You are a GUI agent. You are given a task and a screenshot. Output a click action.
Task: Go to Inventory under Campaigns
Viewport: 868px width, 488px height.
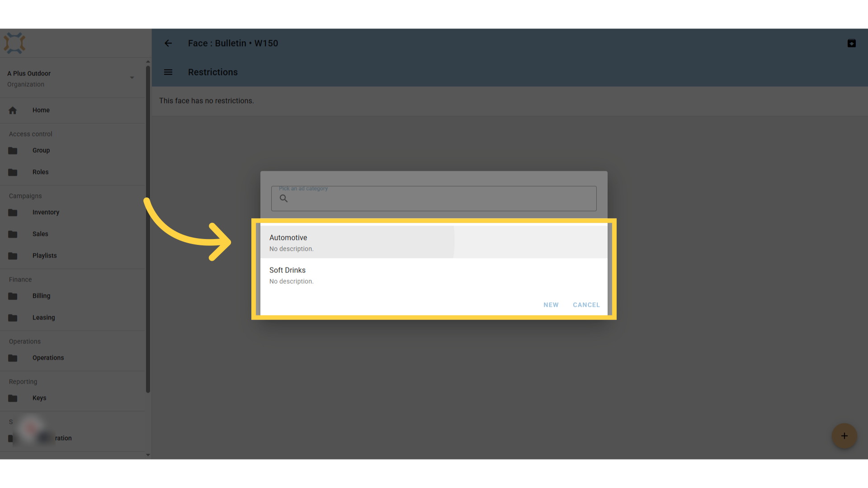coord(72,212)
